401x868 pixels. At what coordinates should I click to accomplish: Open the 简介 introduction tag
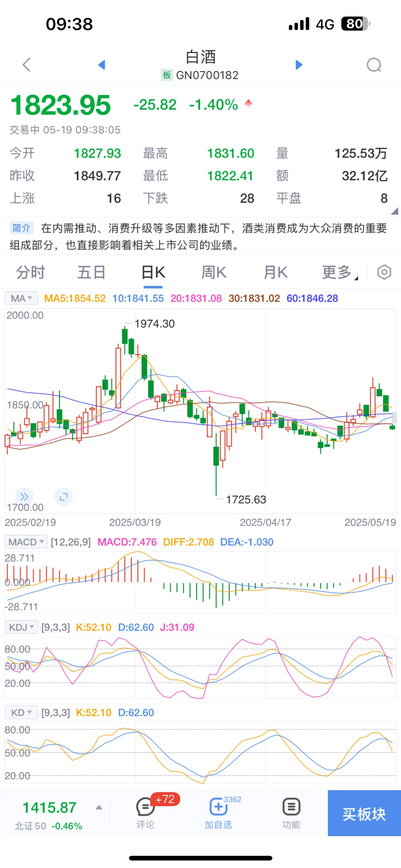[21, 228]
